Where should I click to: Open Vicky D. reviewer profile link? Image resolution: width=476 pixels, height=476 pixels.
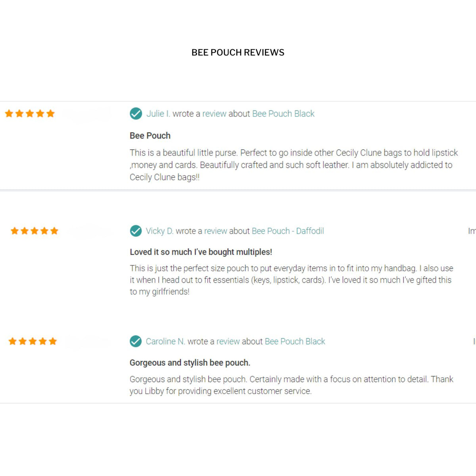coord(159,231)
